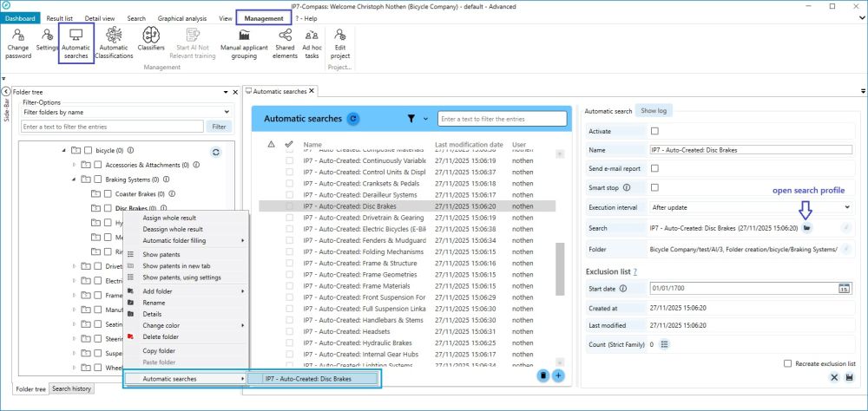Add a new automatic search with plus icon
This screenshot has width=868, height=411.
[x=558, y=375]
